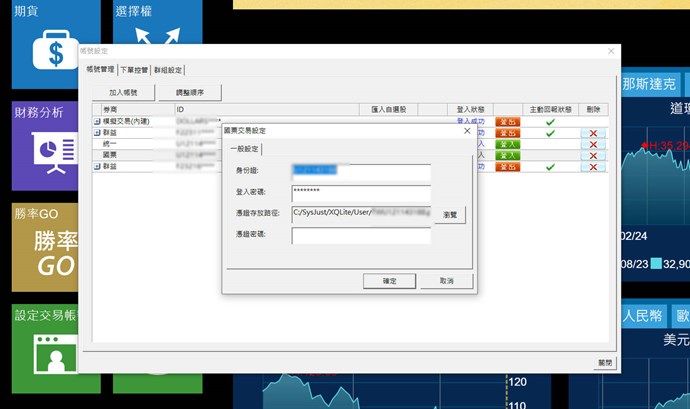Toggle 主動回報 checkmark for 模擬交易 row
This screenshot has height=409, width=690.
click(x=550, y=121)
